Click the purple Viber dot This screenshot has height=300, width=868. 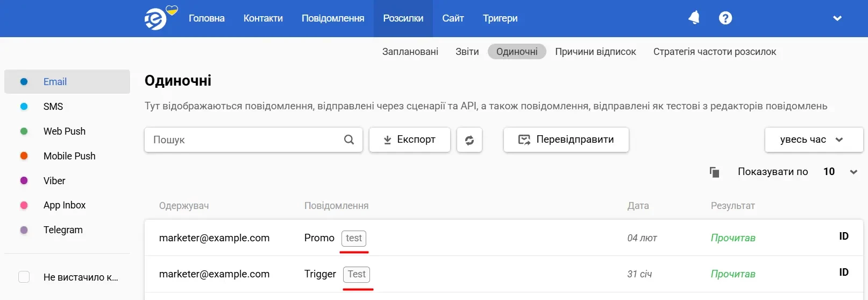point(24,181)
